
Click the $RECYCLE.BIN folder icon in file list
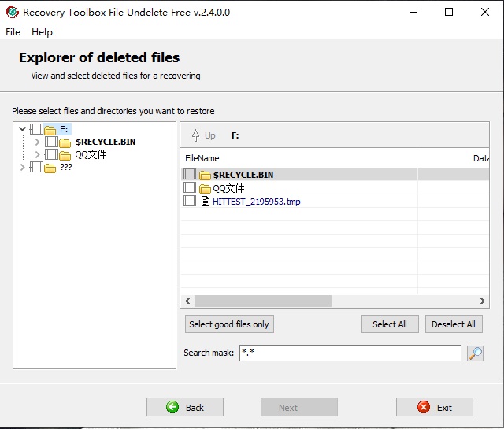click(205, 175)
